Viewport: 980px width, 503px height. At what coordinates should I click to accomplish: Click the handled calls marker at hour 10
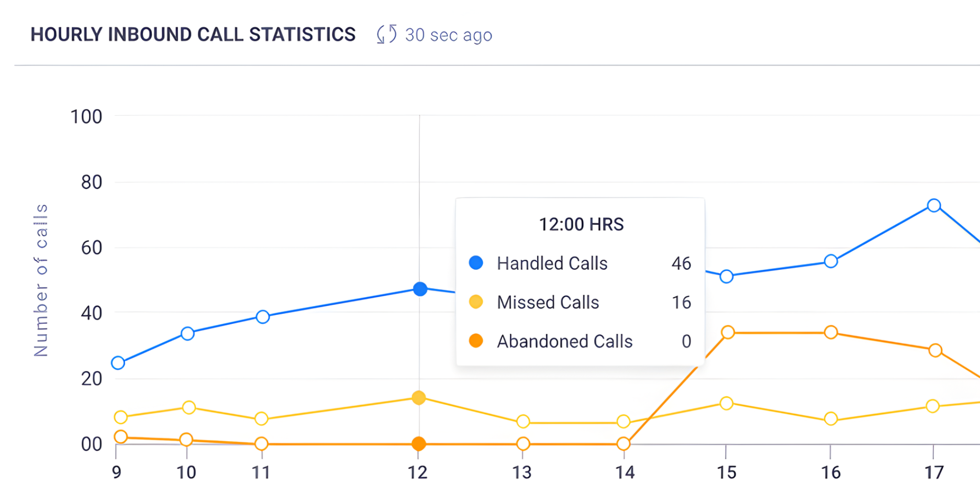click(187, 333)
